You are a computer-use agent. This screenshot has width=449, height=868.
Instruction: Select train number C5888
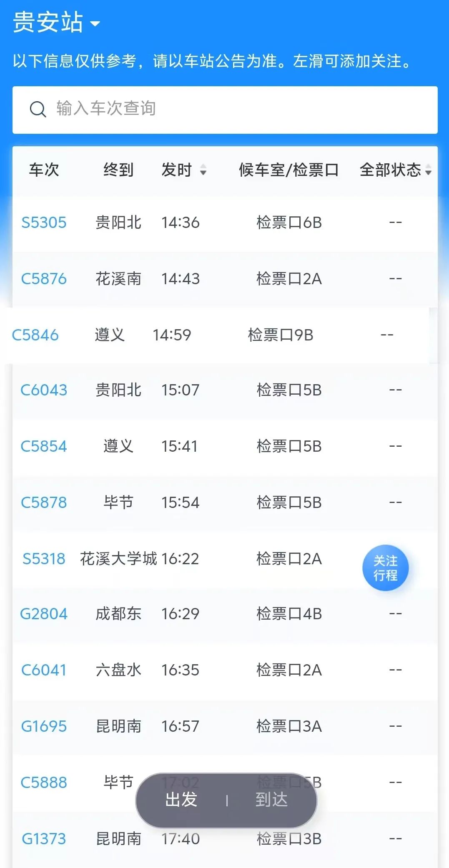[44, 783]
